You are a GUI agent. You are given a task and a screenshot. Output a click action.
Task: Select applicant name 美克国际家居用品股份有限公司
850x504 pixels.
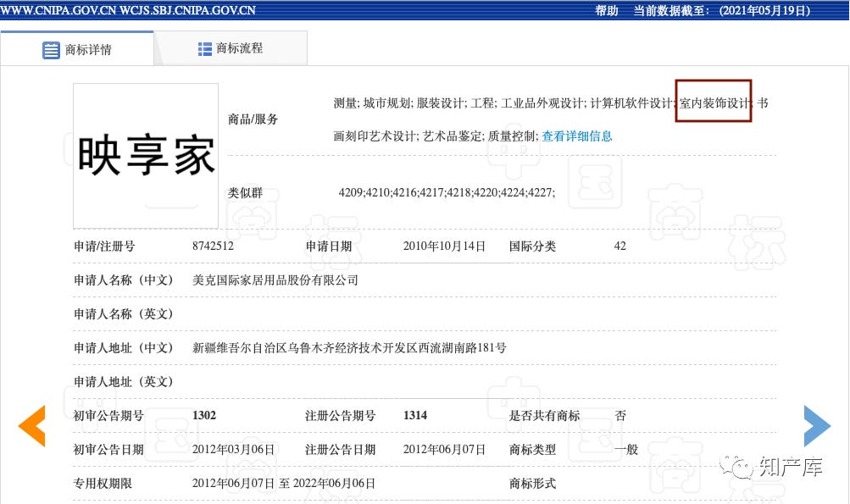coord(275,280)
